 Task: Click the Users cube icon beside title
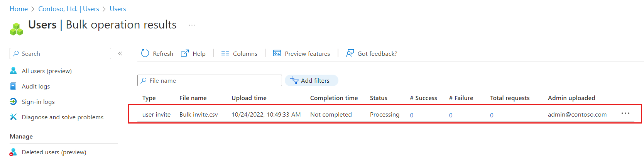pyautogui.click(x=16, y=29)
